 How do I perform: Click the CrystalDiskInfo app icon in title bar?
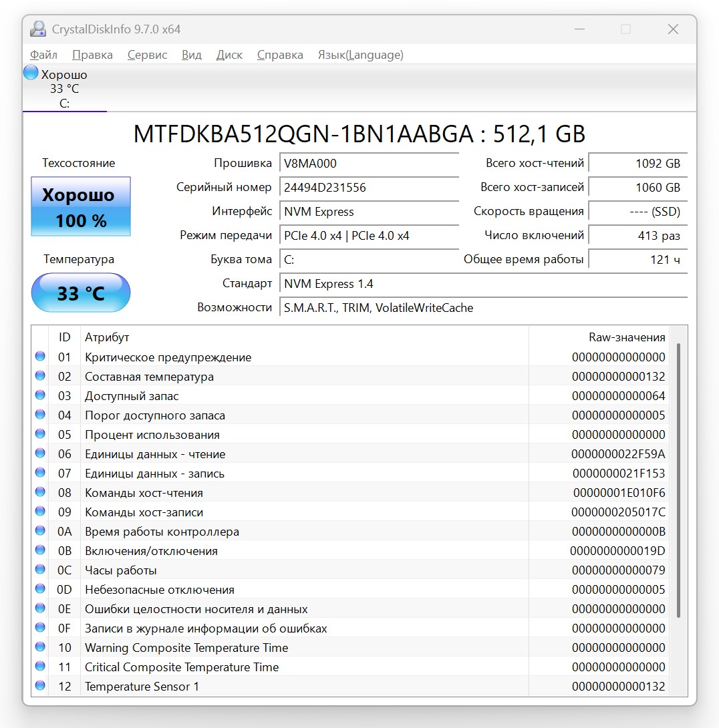[37, 29]
